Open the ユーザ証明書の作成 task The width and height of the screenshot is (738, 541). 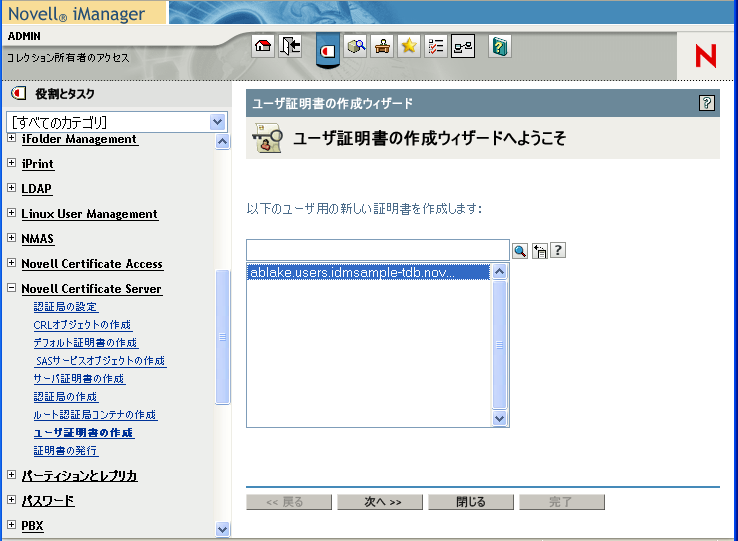coord(84,432)
